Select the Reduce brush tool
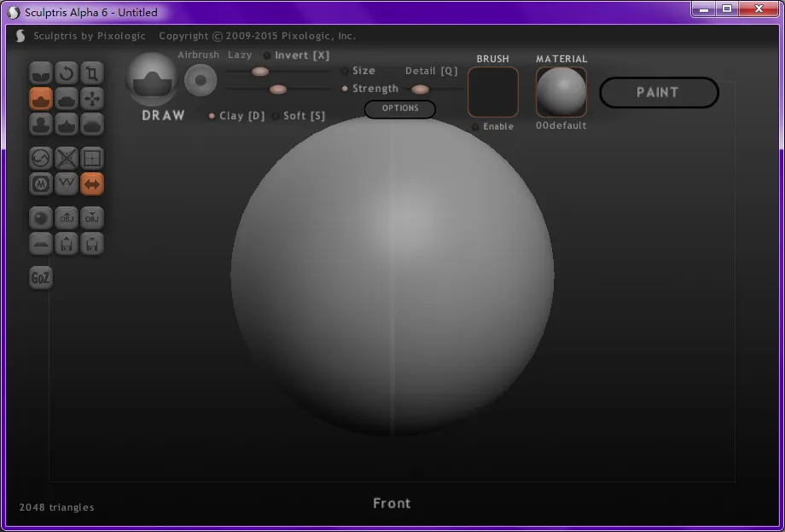This screenshot has height=532, width=785. 41,159
